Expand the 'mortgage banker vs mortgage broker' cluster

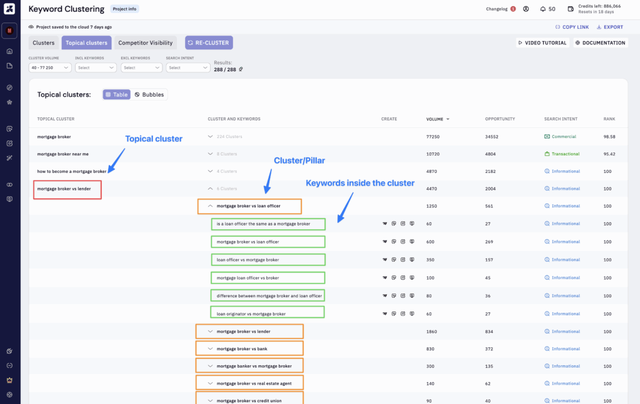(210, 366)
